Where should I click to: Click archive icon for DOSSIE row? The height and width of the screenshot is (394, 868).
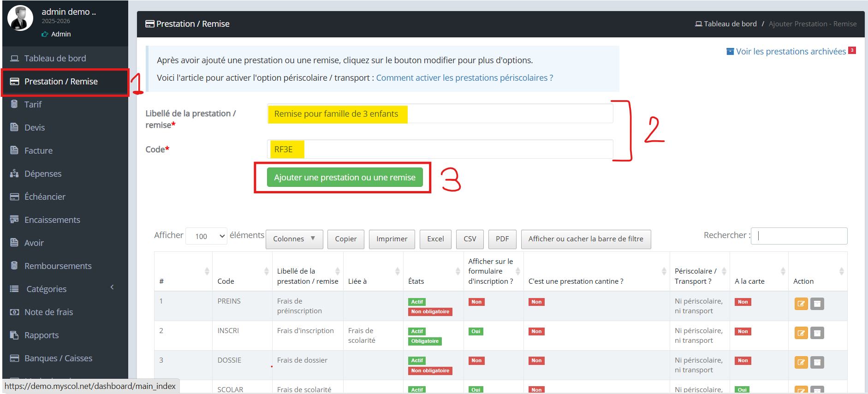[817, 363]
